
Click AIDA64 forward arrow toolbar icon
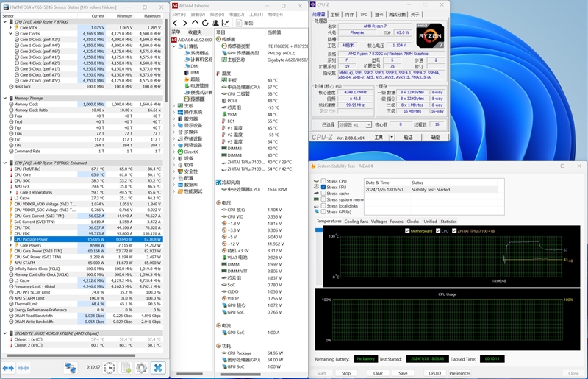[x=184, y=24]
